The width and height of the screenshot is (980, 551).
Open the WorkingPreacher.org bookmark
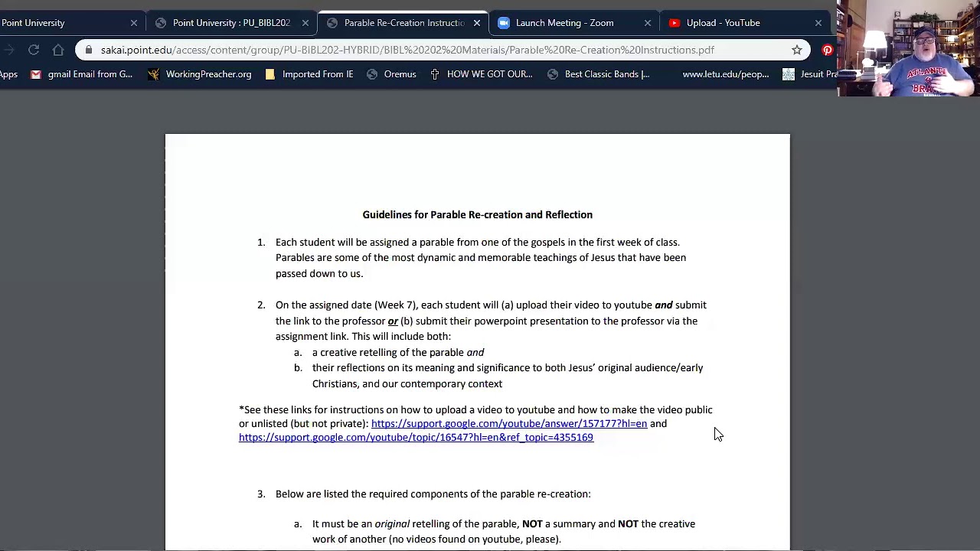(199, 74)
